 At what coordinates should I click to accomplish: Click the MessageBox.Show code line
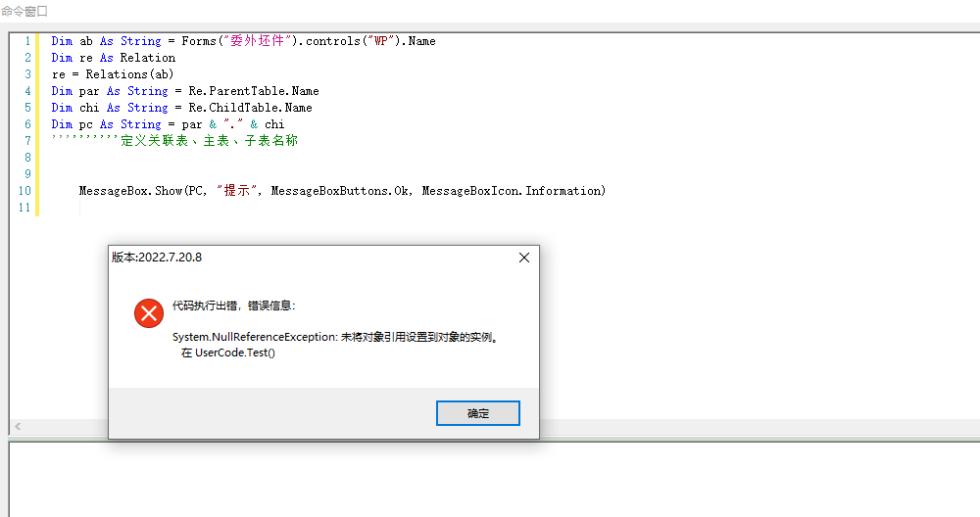click(x=342, y=191)
